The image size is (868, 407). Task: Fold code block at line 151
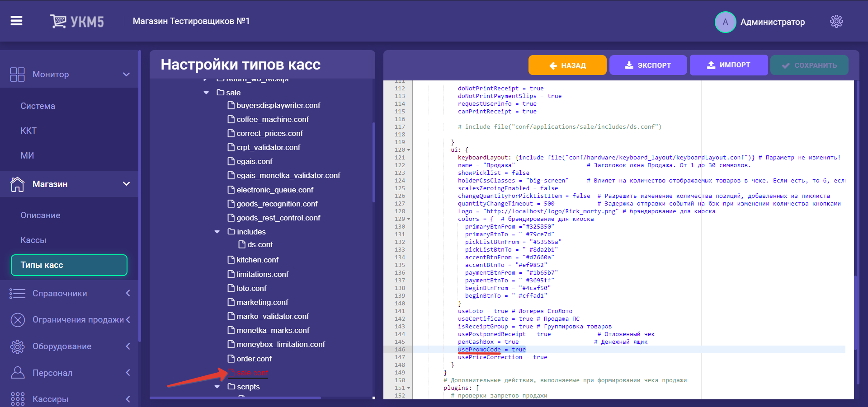(409, 388)
